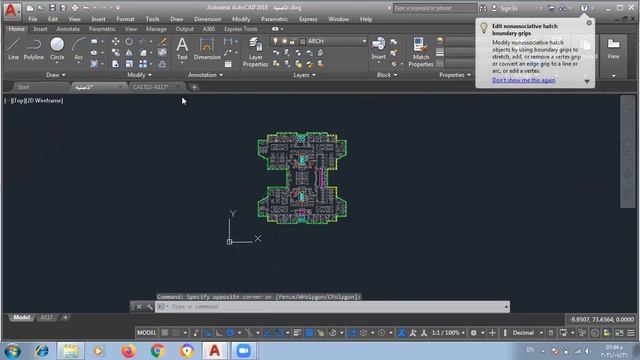The height and width of the screenshot is (360, 640).
Task: Select the Mirror tool
Action: [x=129, y=53]
